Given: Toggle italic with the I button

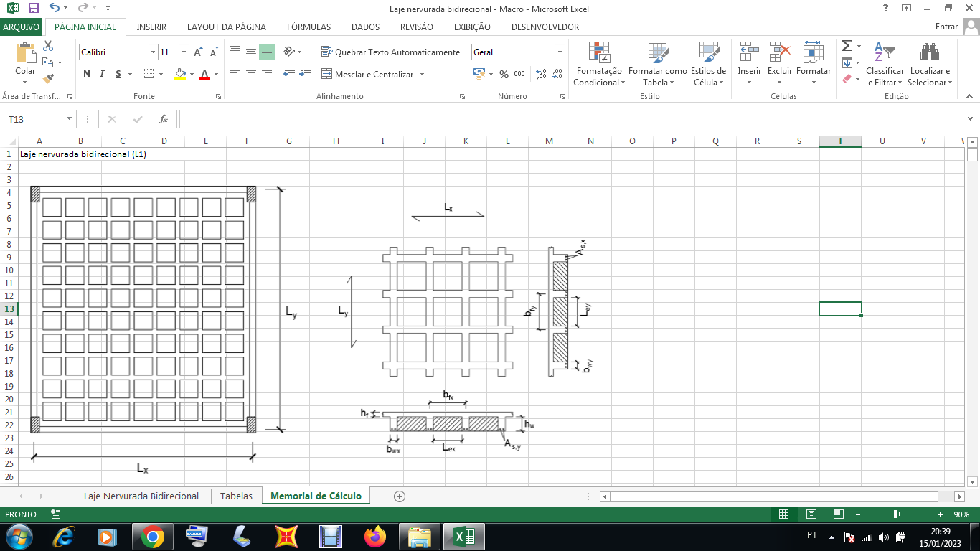Looking at the screenshot, I should 102,74.
